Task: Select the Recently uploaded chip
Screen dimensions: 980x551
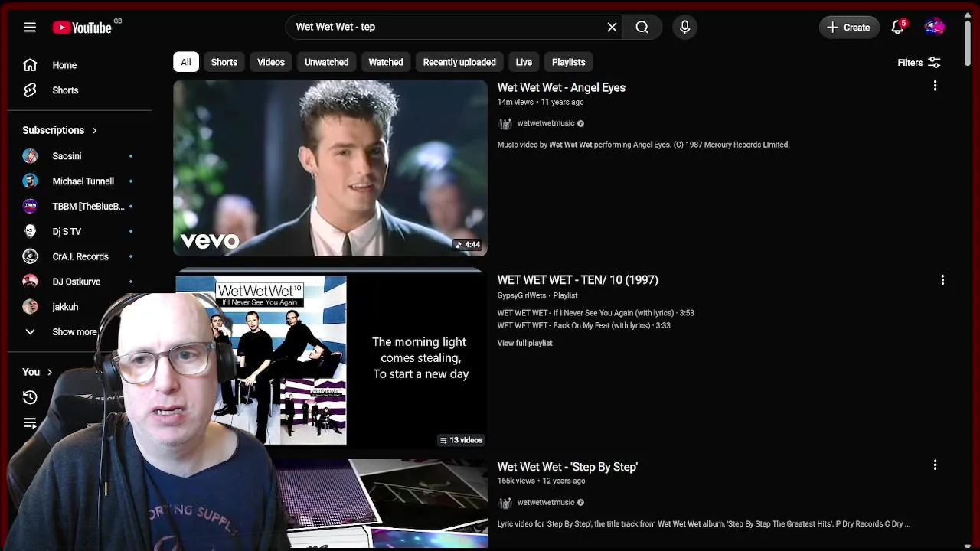Action: coord(459,62)
